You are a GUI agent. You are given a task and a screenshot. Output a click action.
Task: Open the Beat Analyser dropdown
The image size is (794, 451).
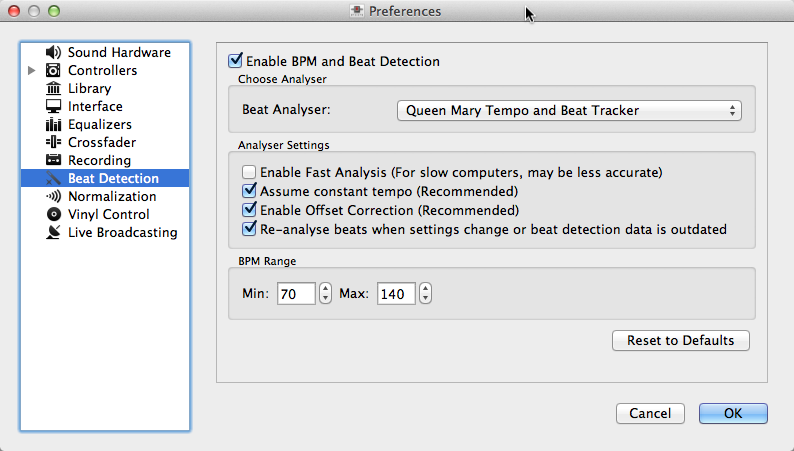point(569,111)
